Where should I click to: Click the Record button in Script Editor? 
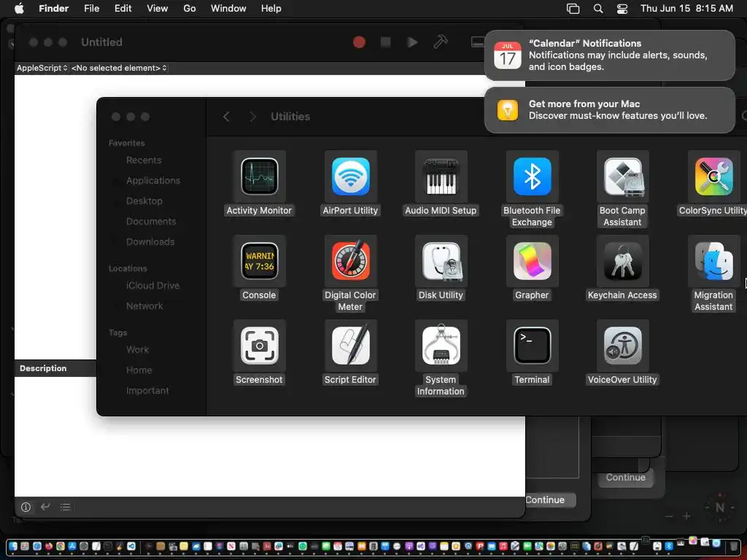359,42
